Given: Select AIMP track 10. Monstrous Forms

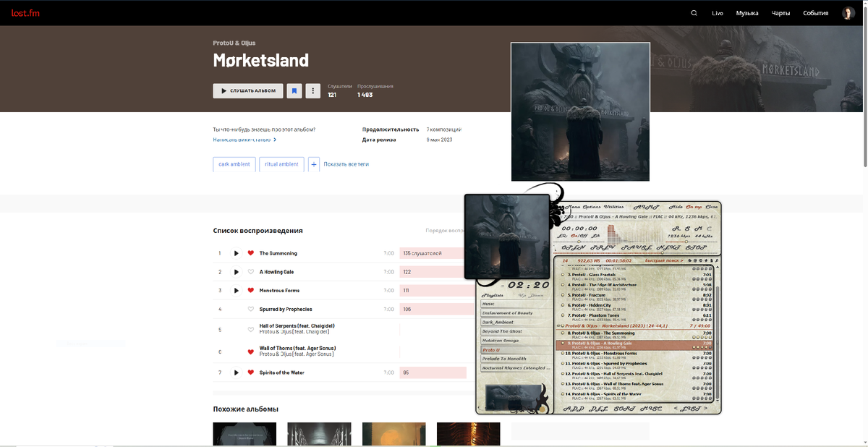Looking at the screenshot, I should tap(634, 355).
